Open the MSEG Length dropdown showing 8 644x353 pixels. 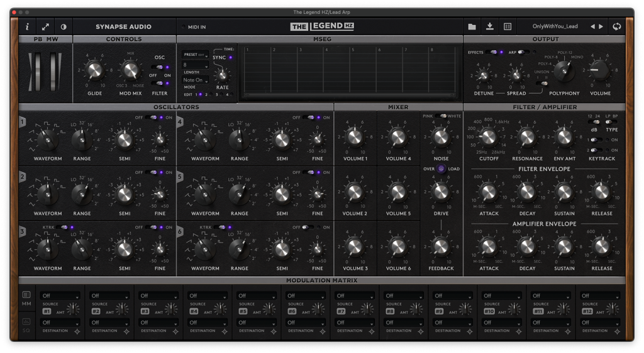pos(195,65)
